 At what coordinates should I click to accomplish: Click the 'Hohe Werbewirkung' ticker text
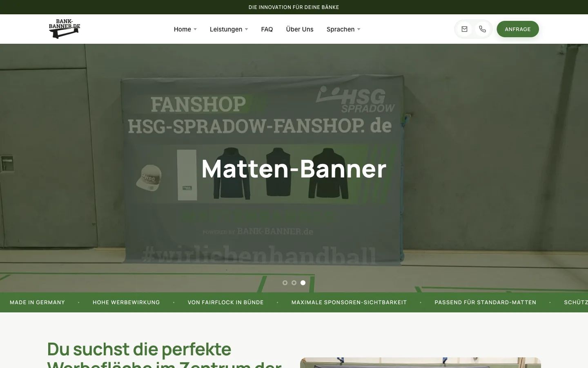(x=126, y=302)
